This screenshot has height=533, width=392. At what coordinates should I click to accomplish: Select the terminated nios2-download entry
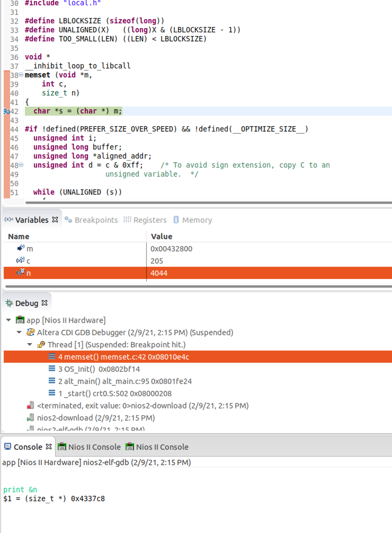(x=143, y=406)
